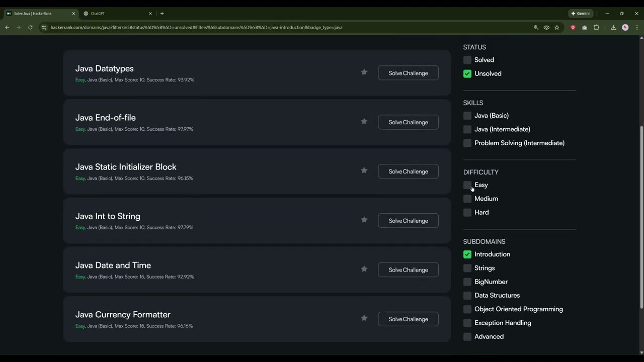
Task: Solve the Java End-of-file challenge
Action: 408,122
